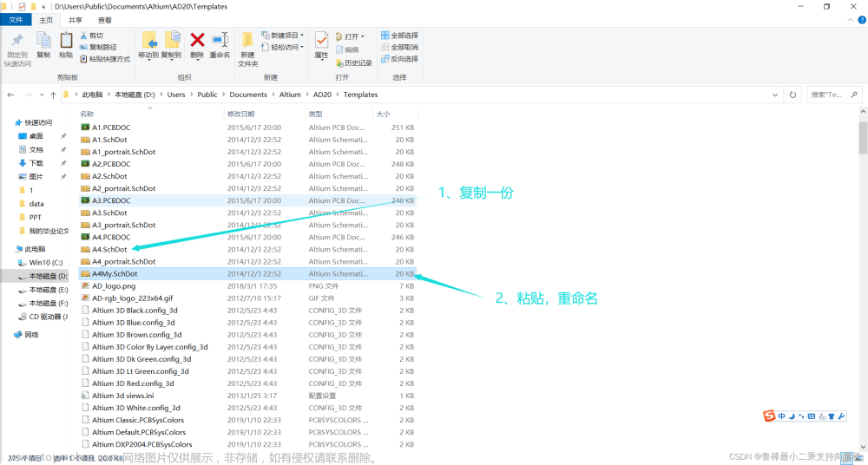This screenshot has width=868, height=465.
Task: Expand the address bar history dropdown
Action: click(x=776, y=95)
